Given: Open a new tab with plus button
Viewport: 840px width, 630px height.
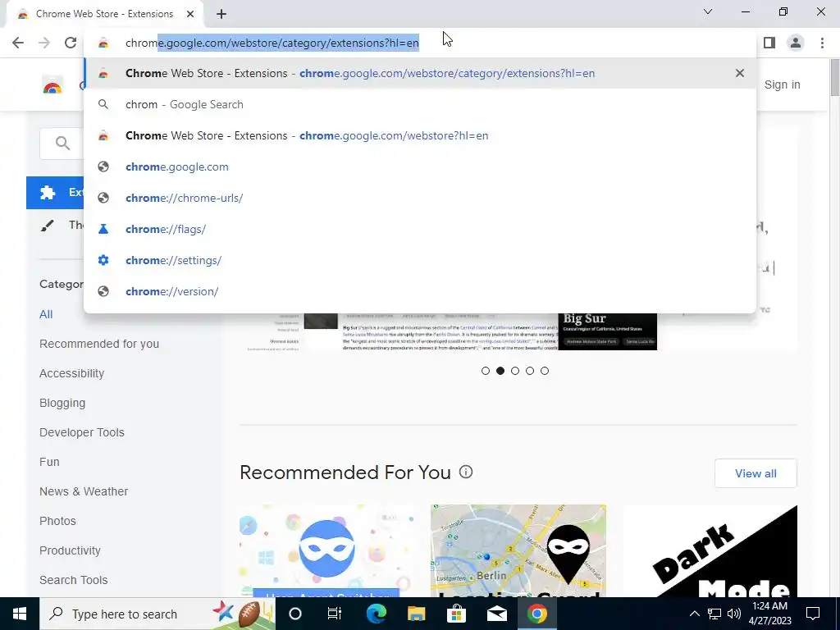Looking at the screenshot, I should [221, 14].
